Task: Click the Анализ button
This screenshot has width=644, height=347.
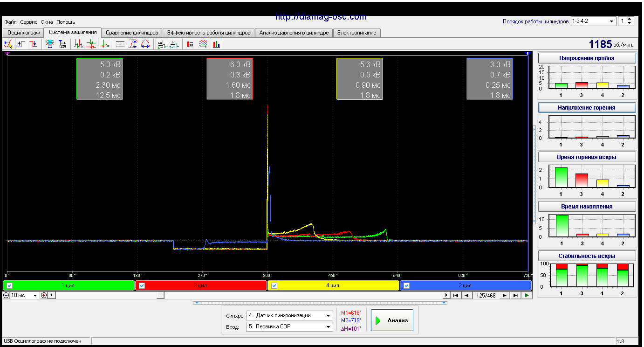Action: coord(392,320)
